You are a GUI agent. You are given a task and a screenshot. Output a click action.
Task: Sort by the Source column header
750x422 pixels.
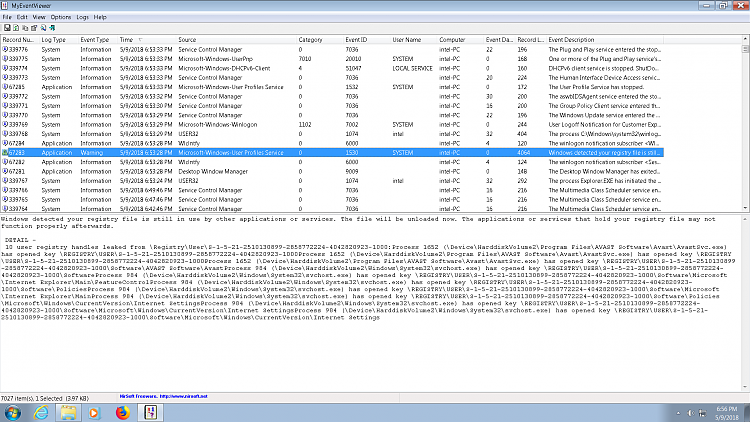click(x=237, y=40)
